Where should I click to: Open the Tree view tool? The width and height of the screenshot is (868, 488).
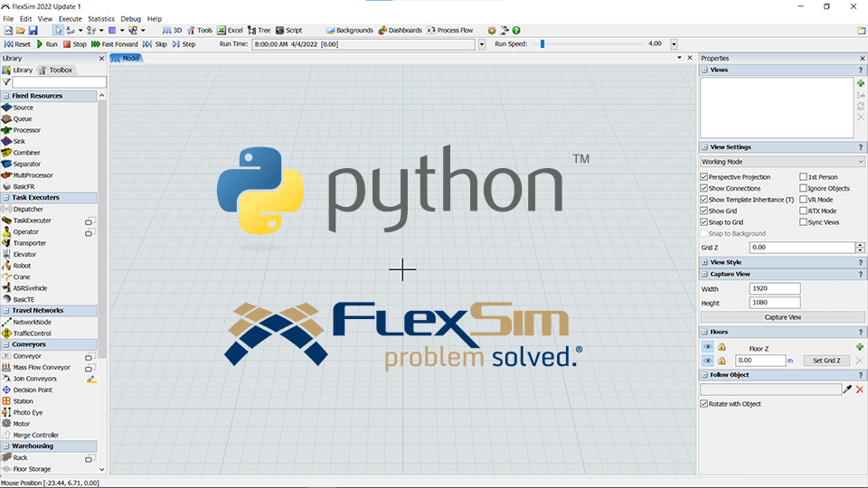pyautogui.click(x=259, y=31)
